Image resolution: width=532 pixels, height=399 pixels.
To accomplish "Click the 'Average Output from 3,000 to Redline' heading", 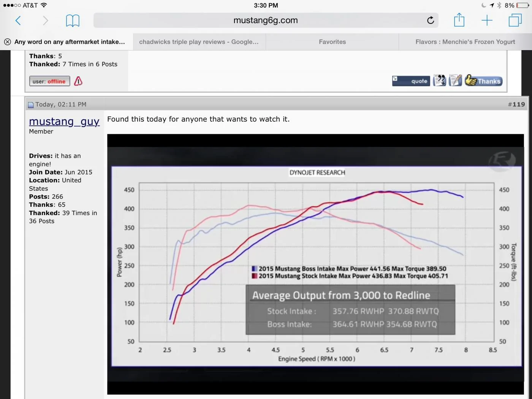I will pyautogui.click(x=341, y=295).
